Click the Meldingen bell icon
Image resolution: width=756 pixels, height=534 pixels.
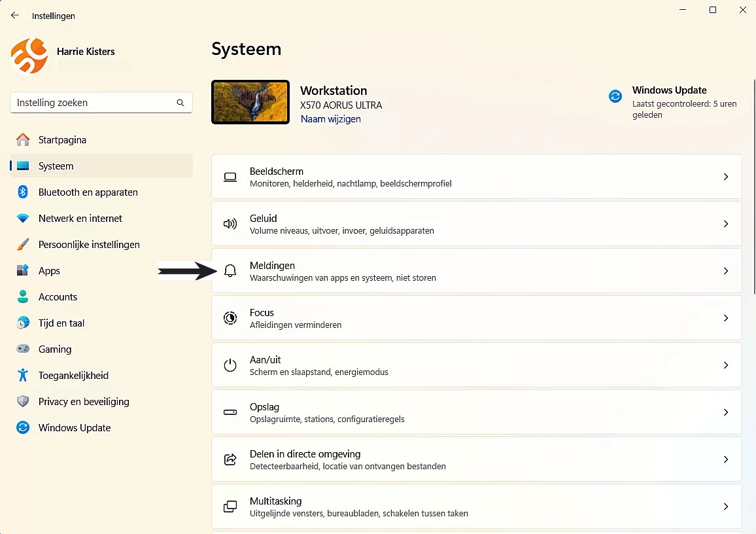[230, 271]
